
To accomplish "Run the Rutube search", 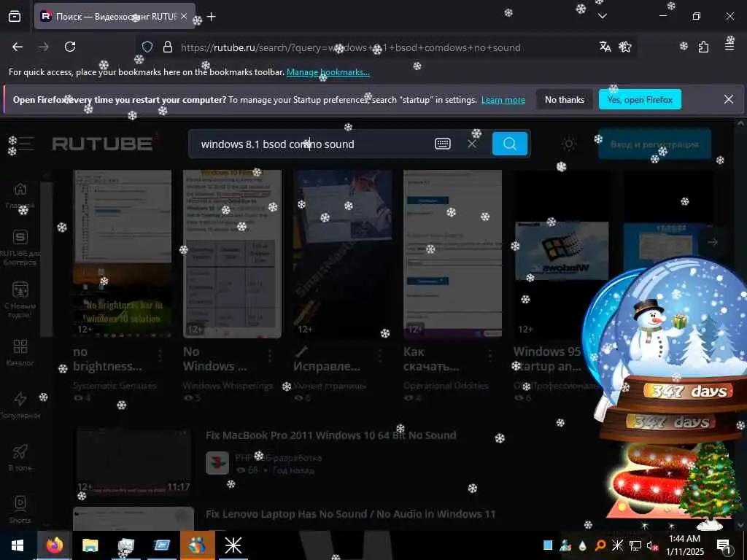I will click(x=510, y=144).
